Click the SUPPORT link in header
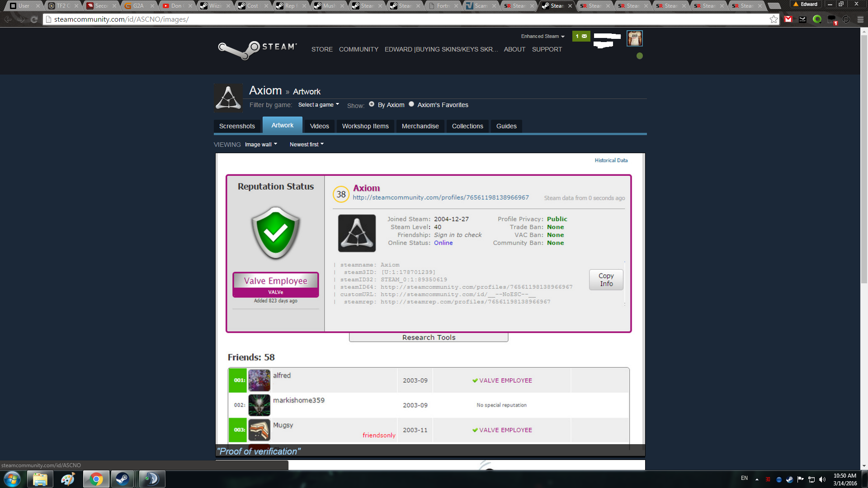Viewport: 868px width, 488px height. pyautogui.click(x=547, y=49)
